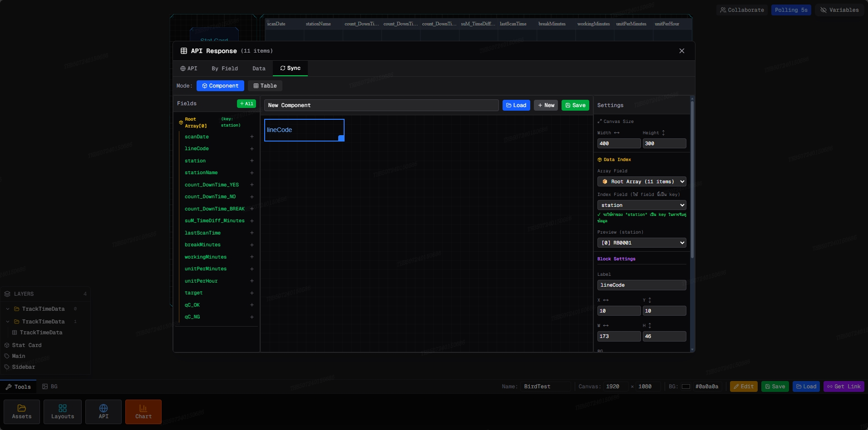Focus the canvas Width field
868x430 pixels.
[x=619, y=143]
